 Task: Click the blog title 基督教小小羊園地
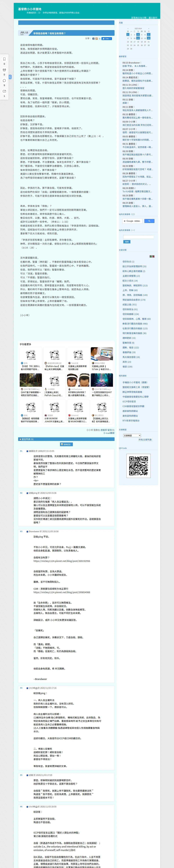tap(30, 9)
